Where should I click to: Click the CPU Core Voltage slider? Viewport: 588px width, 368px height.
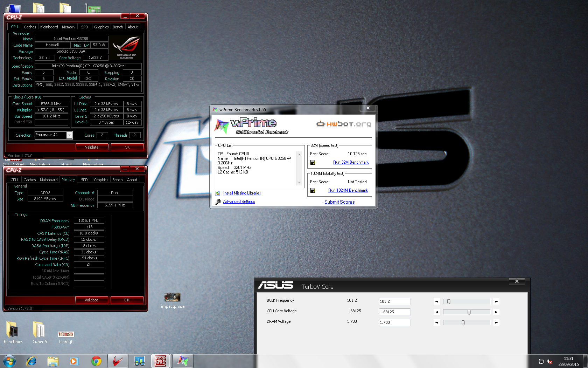467,312
